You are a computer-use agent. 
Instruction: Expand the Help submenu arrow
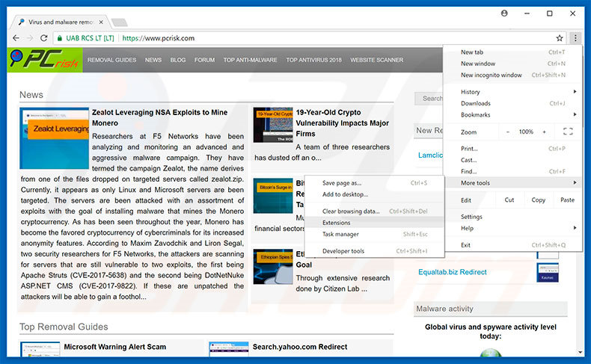point(575,228)
